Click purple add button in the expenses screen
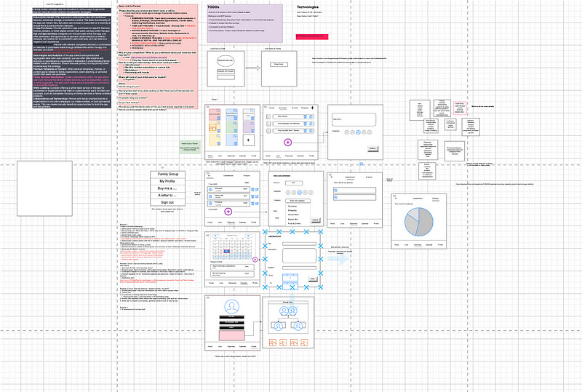582x392 pixels. [228, 211]
